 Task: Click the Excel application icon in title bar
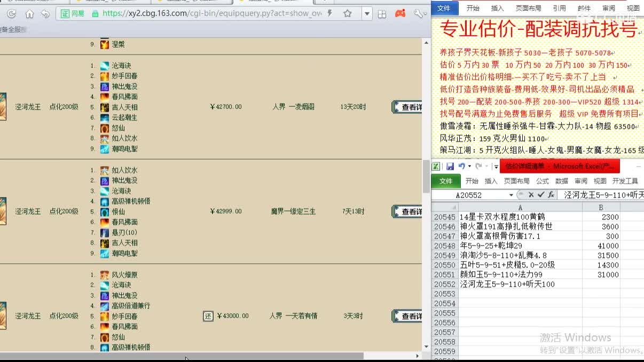click(436, 166)
